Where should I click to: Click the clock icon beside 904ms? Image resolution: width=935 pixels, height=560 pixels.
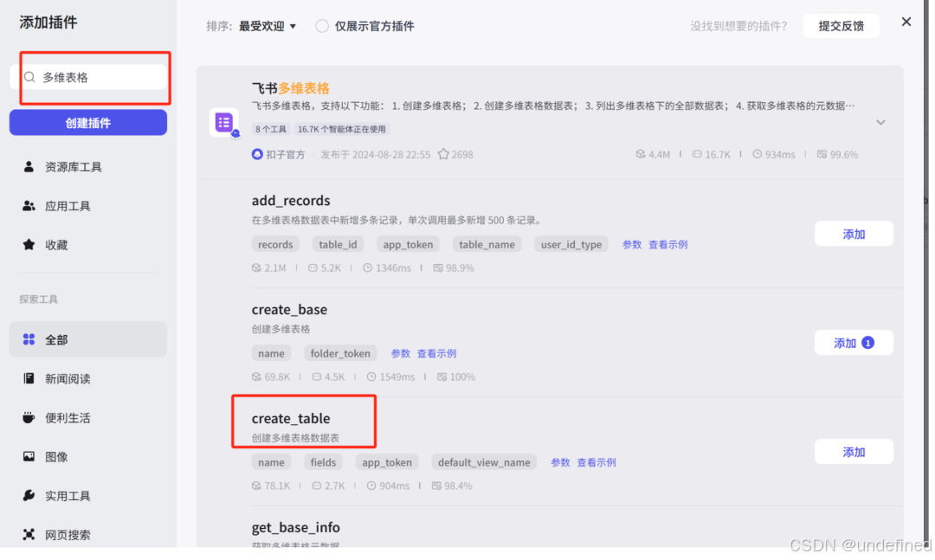[371, 486]
